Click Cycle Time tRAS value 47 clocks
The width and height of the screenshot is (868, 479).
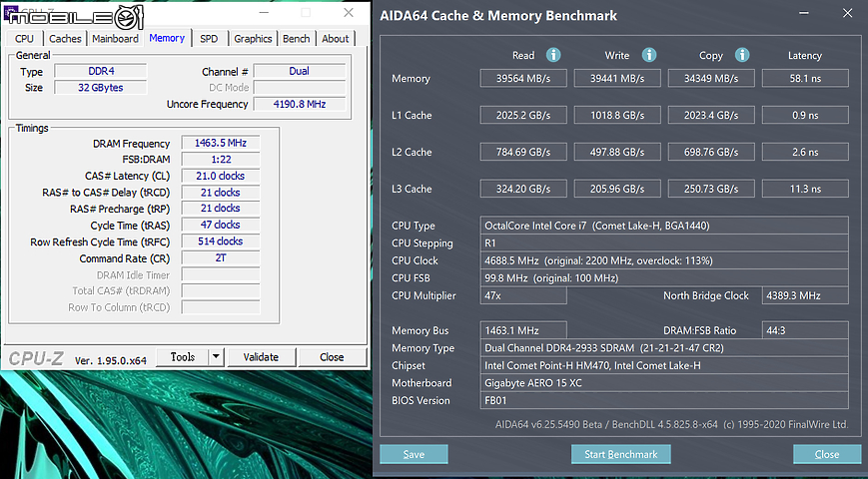click(221, 225)
